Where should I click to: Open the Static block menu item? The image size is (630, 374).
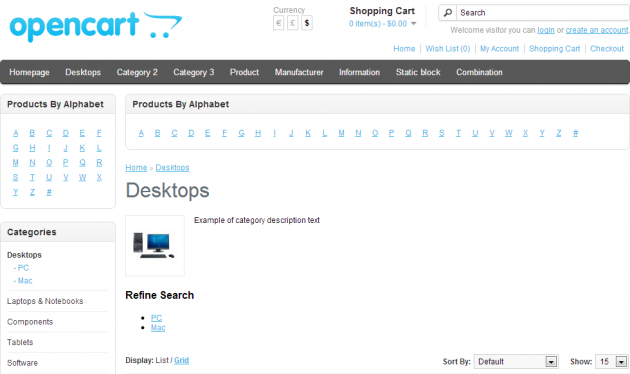418,72
